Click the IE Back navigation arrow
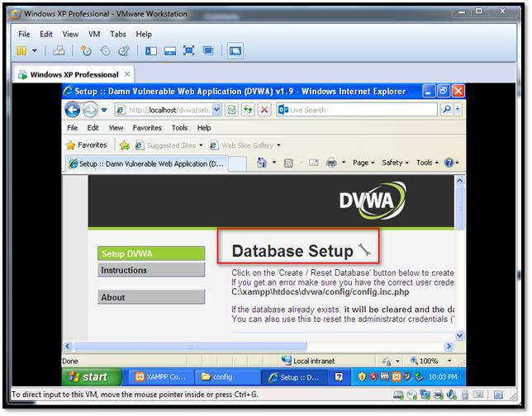Image resolution: width=532 pixels, height=416 pixels. coord(73,110)
